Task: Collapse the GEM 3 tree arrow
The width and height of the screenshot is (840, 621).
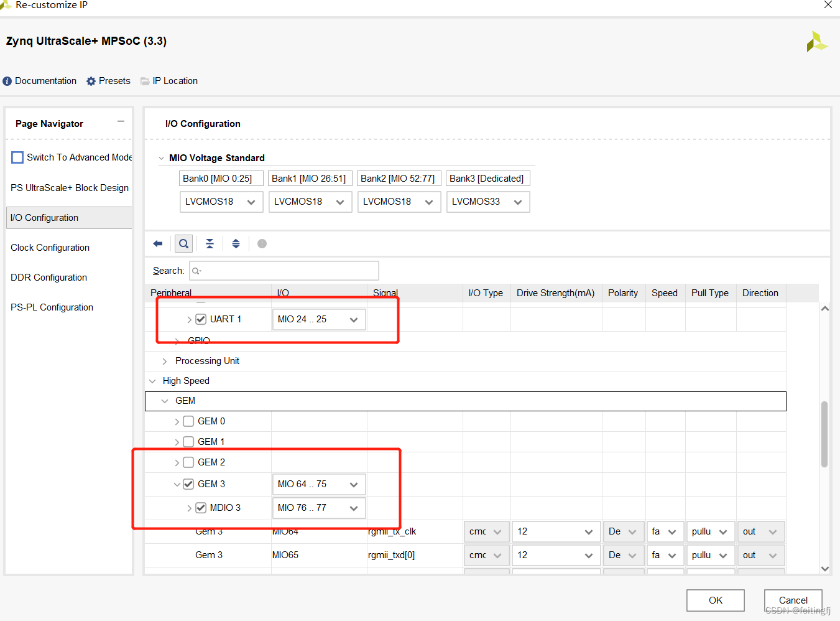Action: (x=177, y=484)
